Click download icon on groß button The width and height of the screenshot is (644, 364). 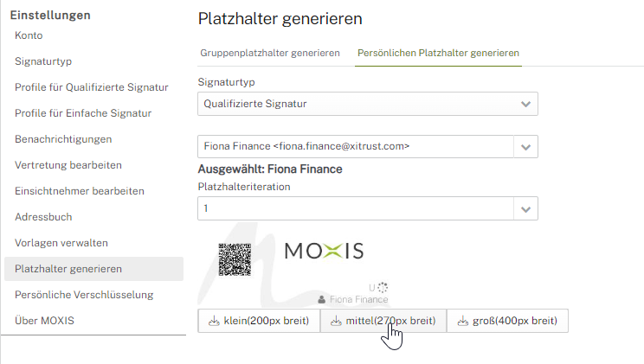point(462,322)
